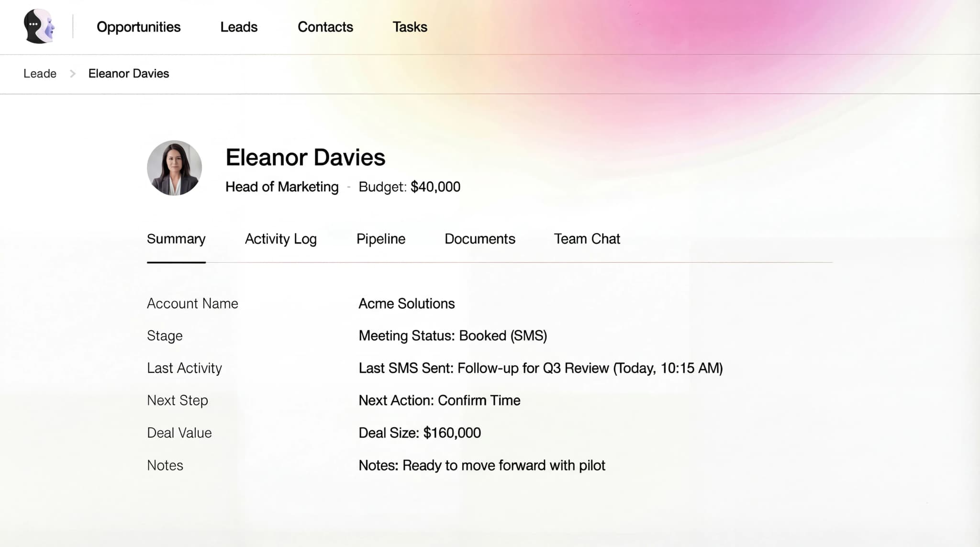Go to the Leads section
This screenshot has height=547, width=980.
pyautogui.click(x=239, y=27)
